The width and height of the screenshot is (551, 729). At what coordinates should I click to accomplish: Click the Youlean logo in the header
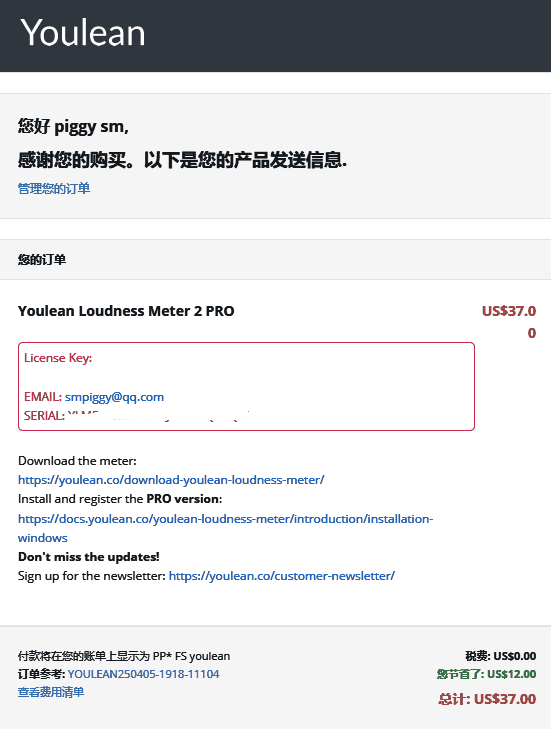click(83, 33)
